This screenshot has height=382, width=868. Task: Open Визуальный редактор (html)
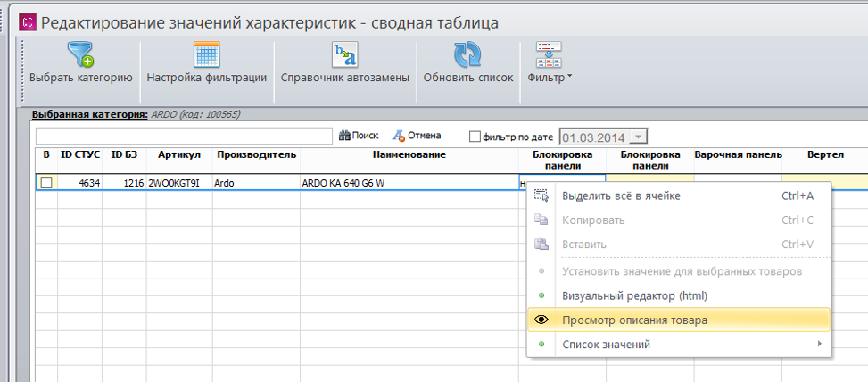(679, 295)
